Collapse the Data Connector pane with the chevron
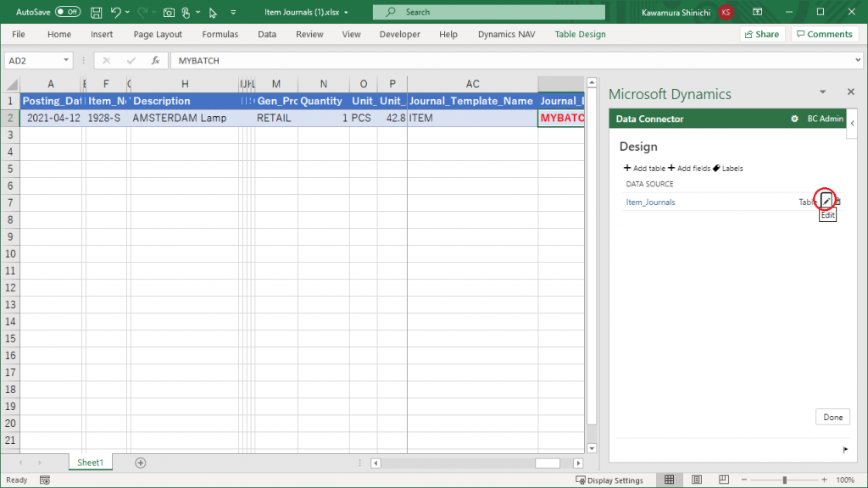Screen dimensions: 868x488 [853, 124]
